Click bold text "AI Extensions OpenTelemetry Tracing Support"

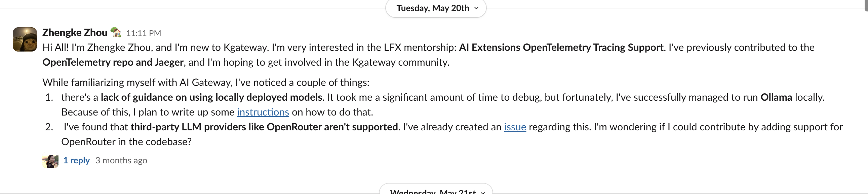coord(561,47)
